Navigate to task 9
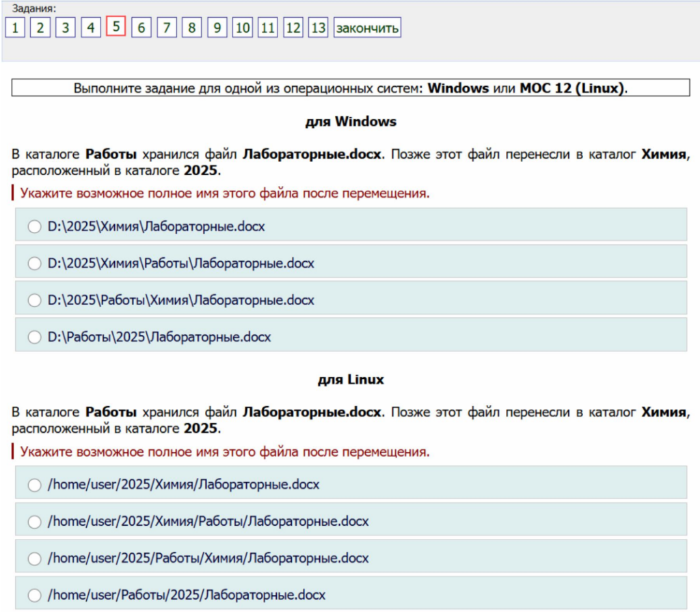This screenshot has height=612, width=700. pos(217,28)
